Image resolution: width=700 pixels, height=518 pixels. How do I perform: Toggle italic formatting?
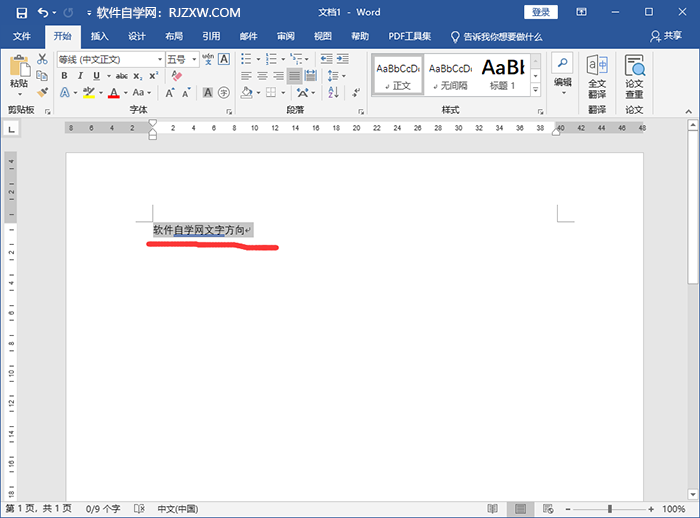coord(80,76)
